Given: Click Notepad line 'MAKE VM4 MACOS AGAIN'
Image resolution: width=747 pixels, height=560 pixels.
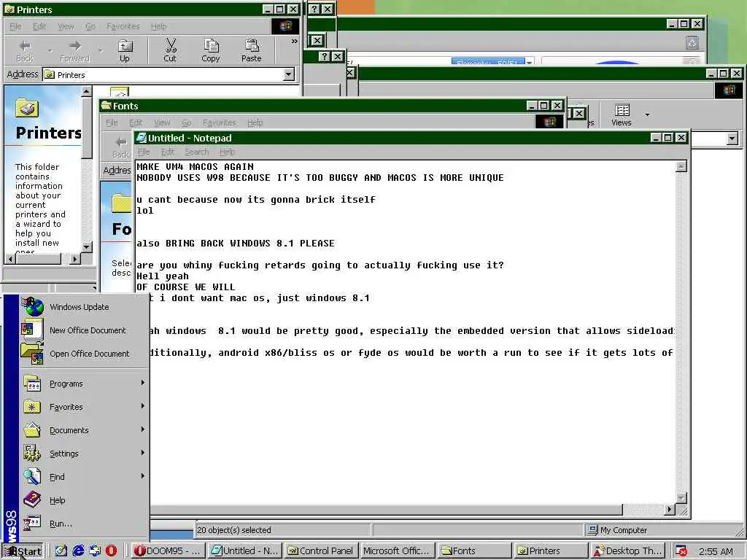Looking at the screenshot, I should point(195,167).
